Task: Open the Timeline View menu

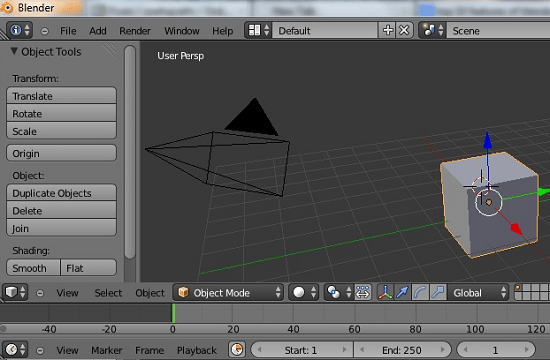Action: (x=67, y=350)
